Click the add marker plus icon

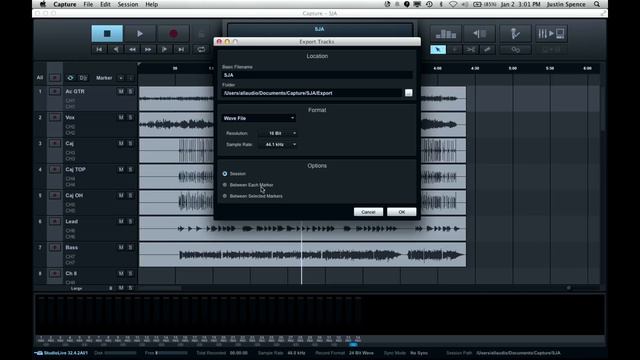pyautogui.click(x=121, y=78)
